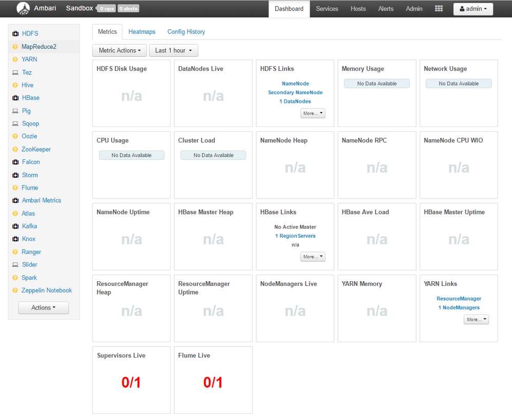Viewport: 512px width, 420px height.
Task: Open the Metric Actions dropdown
Action: coord(119,51)
